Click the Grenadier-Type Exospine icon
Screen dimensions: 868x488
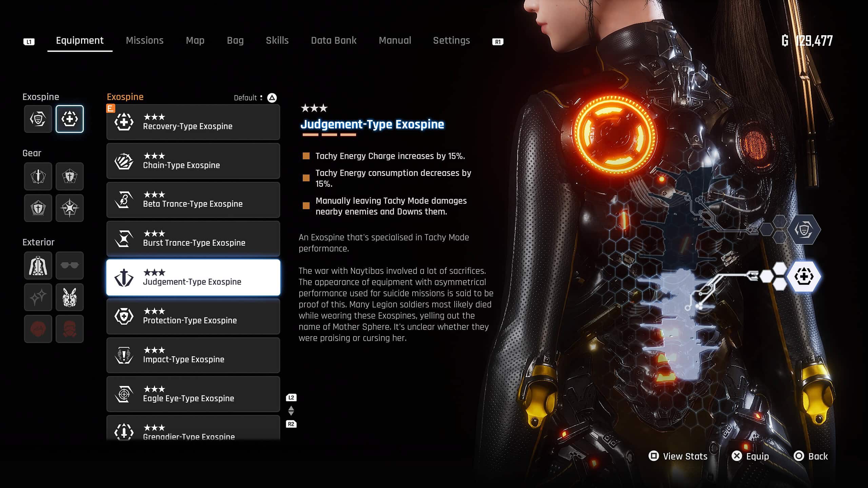124,432
